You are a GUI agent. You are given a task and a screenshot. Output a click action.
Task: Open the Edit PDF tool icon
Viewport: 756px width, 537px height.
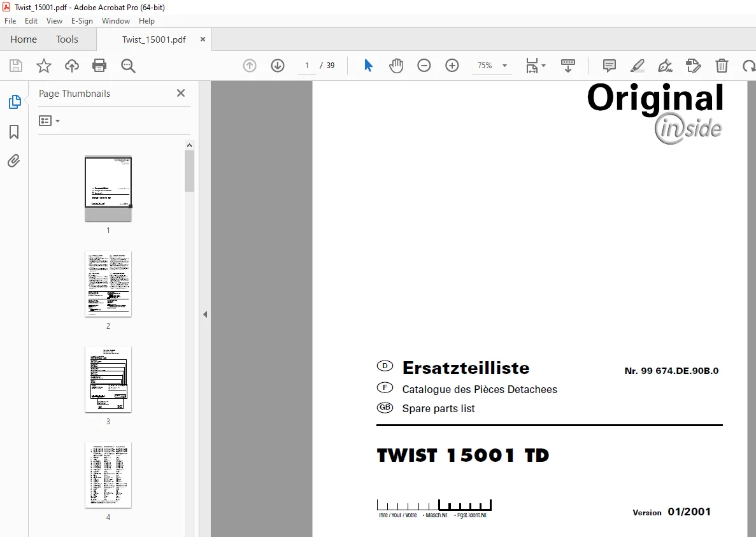(694, 66)
